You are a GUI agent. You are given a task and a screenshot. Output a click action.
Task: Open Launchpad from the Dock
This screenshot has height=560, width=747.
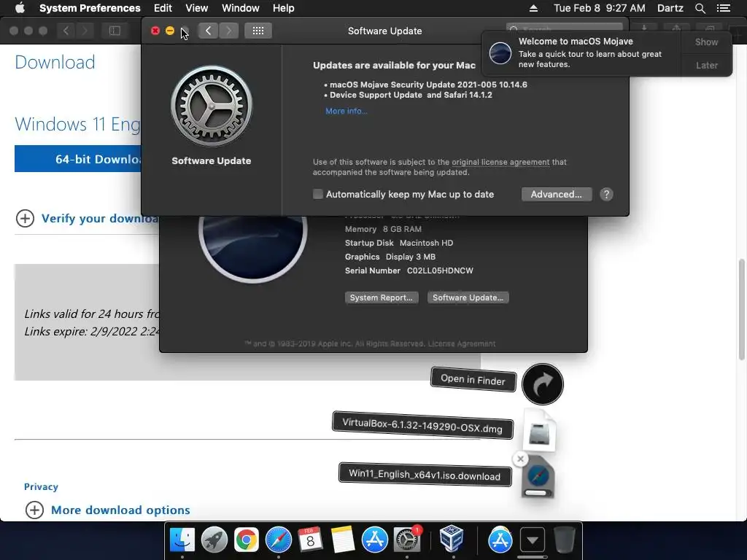click(214, 540)
